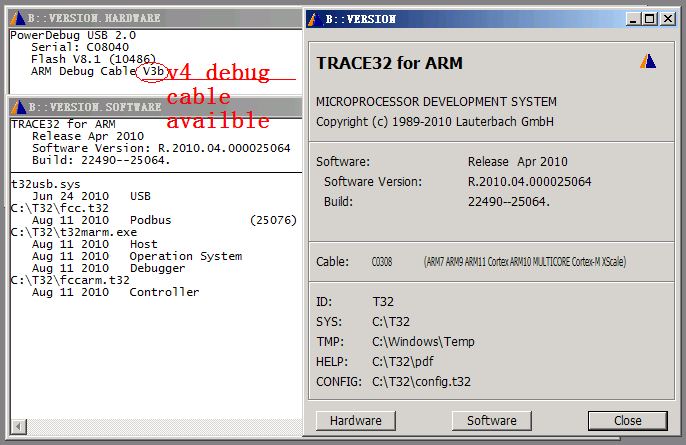The image size is (686, 445).
Task: Minimize the B::VERSION window
Action: [x=633, y=19]
